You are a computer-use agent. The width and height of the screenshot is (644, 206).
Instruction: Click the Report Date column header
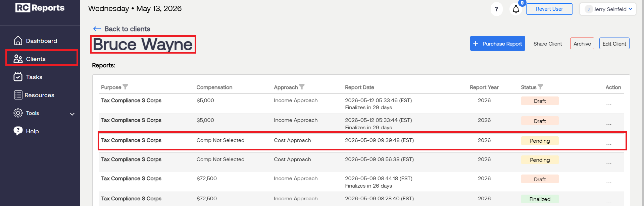(359, 87)
